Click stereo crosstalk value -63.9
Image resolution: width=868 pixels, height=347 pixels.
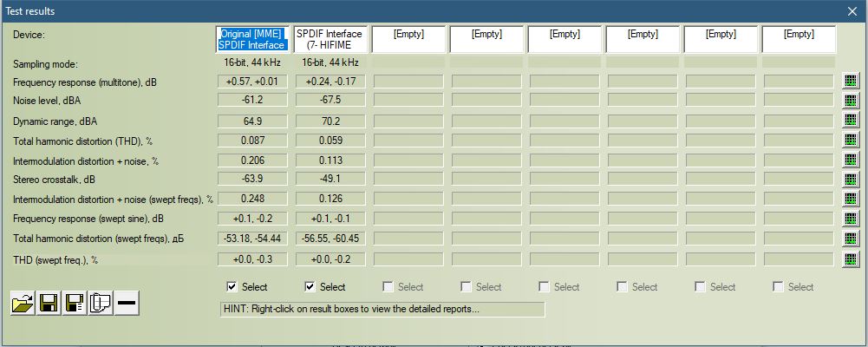pos(252,180)
